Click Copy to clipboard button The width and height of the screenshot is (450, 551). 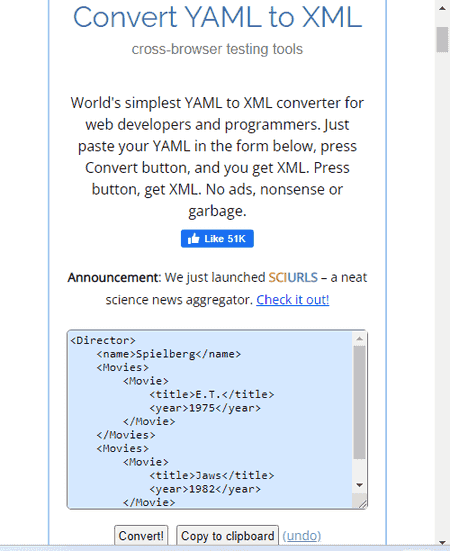pos(227,536)
